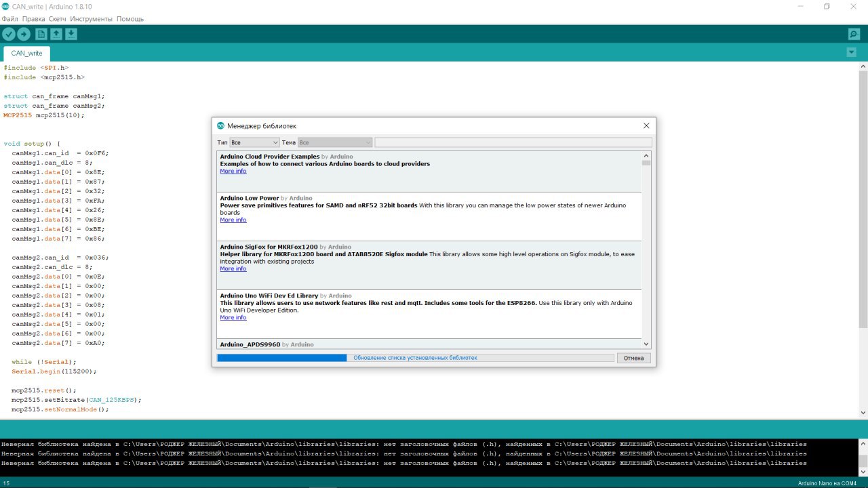Click the code editor scroll-down arrow

[x=863, y=412]
